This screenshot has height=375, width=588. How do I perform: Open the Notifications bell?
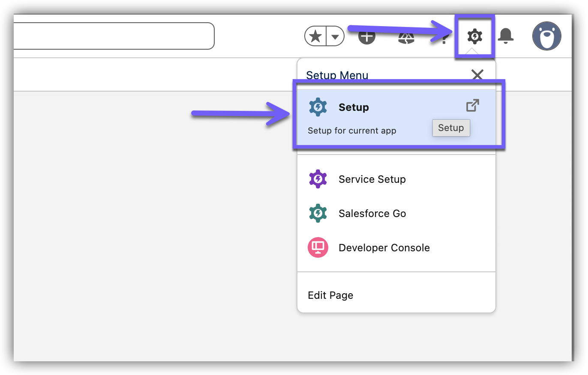coord(506,36)
